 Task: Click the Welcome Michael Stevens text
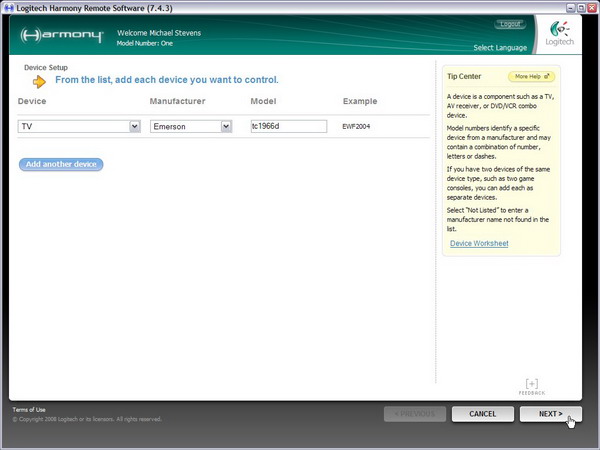click(x=159, y=33)
